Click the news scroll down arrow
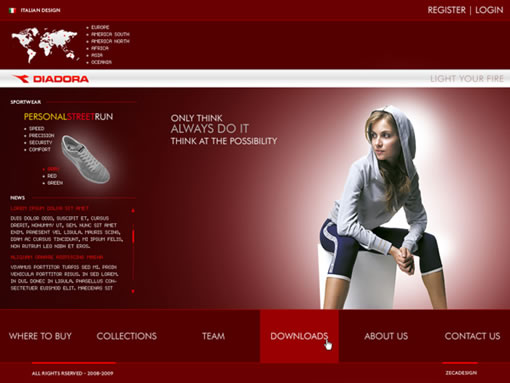 click(x=133, y=291)
